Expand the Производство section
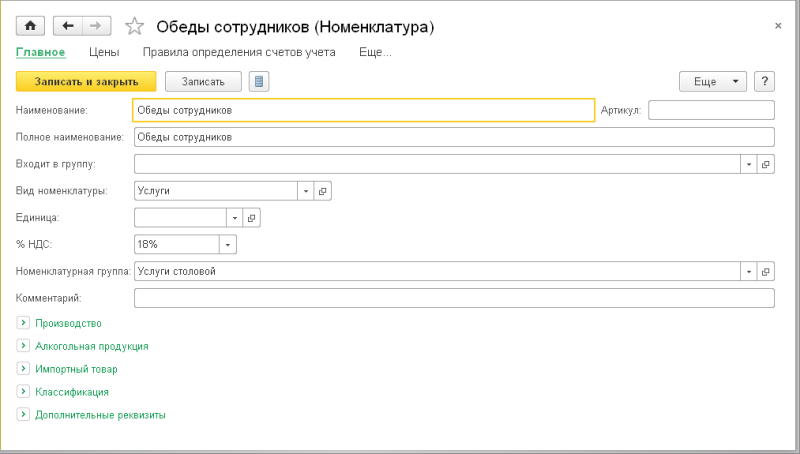The width and height of the screenshot is (800, 454). [x=23, y=323]
